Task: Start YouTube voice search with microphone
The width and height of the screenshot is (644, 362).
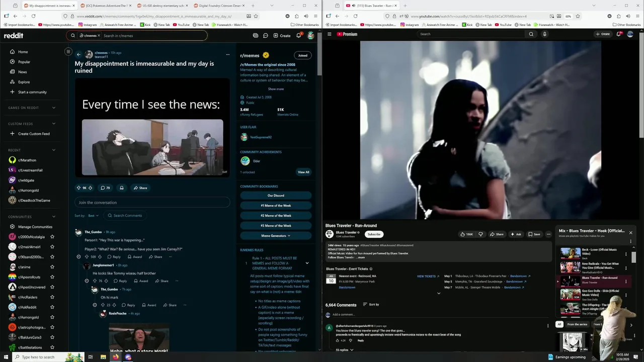Action: coord(544,34)
